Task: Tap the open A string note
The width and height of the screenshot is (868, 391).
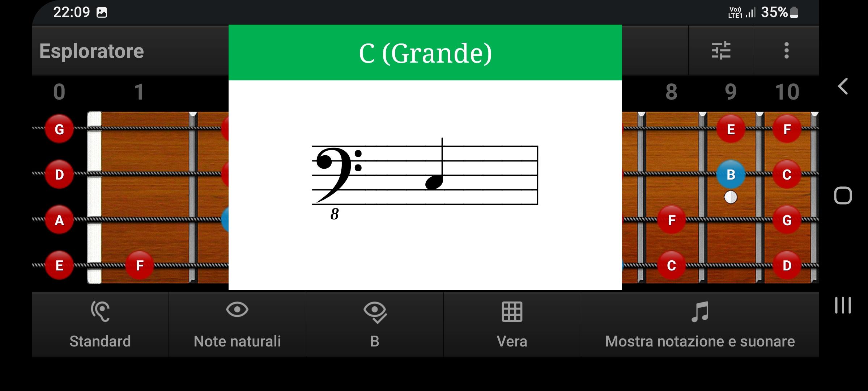Action: point(59,220)
